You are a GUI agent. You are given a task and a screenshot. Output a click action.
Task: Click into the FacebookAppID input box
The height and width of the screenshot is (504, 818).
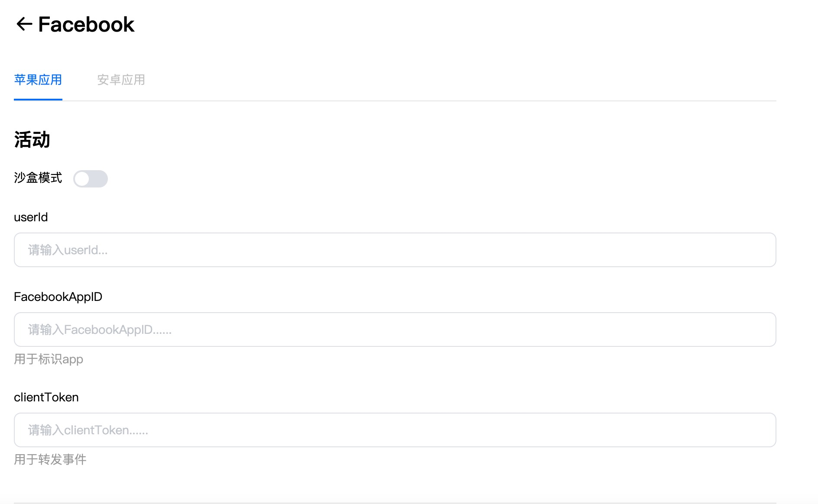point(395,330)
